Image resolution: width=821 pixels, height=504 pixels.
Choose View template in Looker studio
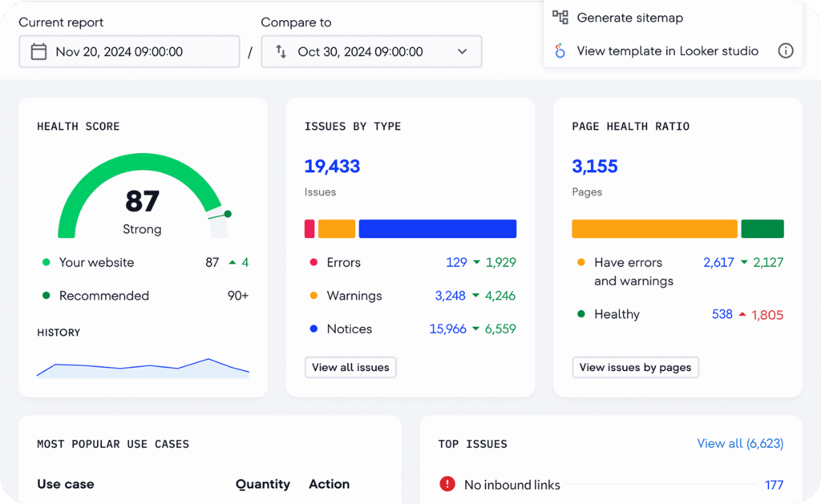pos(667,51)
